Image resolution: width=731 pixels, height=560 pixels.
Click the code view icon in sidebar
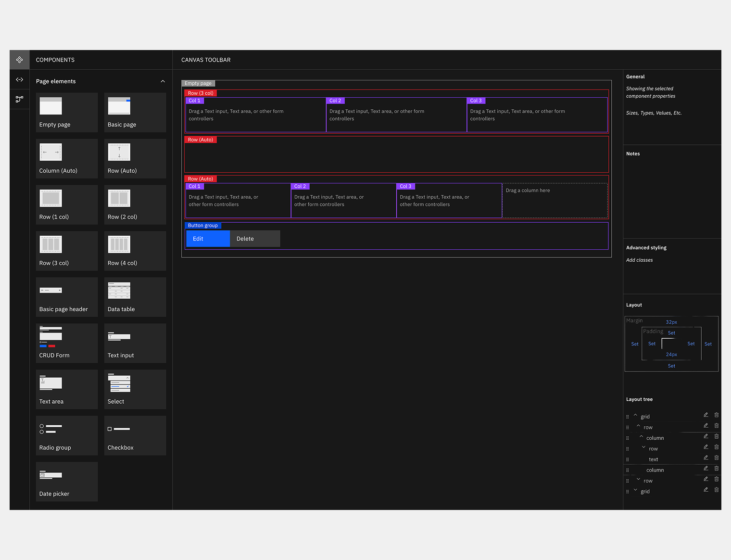coord(19,79)
